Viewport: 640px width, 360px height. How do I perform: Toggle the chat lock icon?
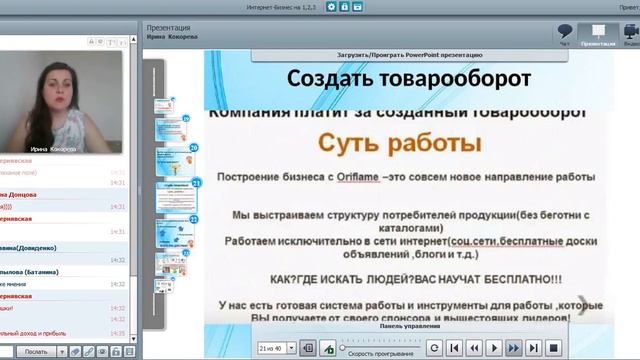(x=116, y=351)
